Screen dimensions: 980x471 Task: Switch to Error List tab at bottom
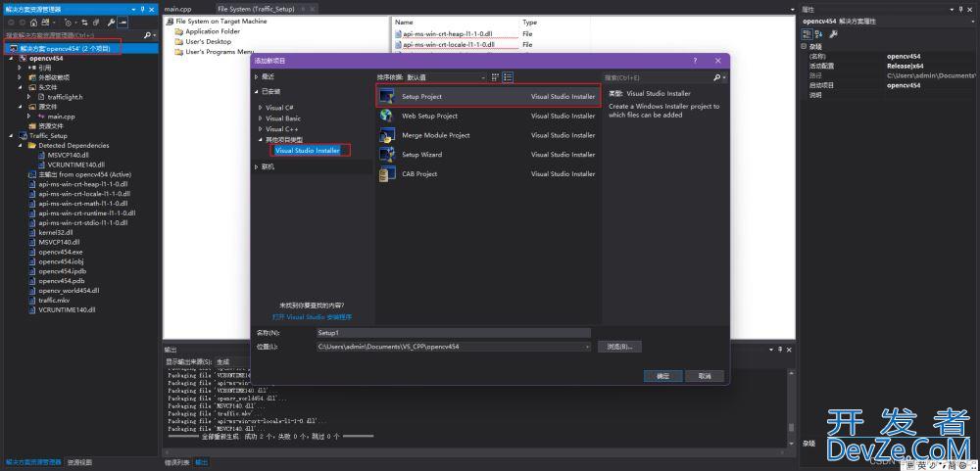pyautogui.click(x=176, y=462)
